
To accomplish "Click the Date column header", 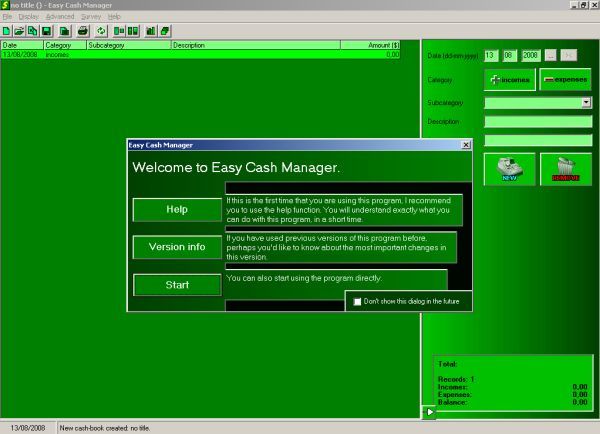I will click(x=22, y=45).
